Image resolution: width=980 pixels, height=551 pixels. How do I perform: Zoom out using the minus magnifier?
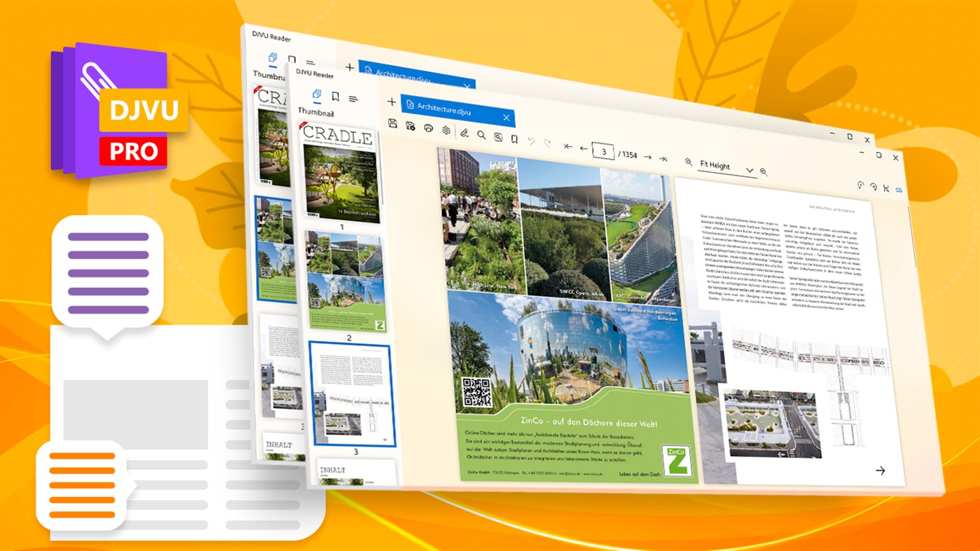point(689,162)
